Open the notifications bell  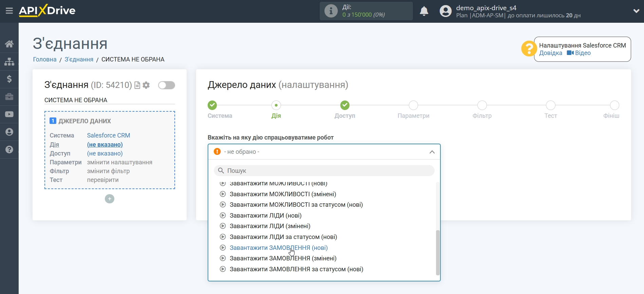click(x=424, y=11)
